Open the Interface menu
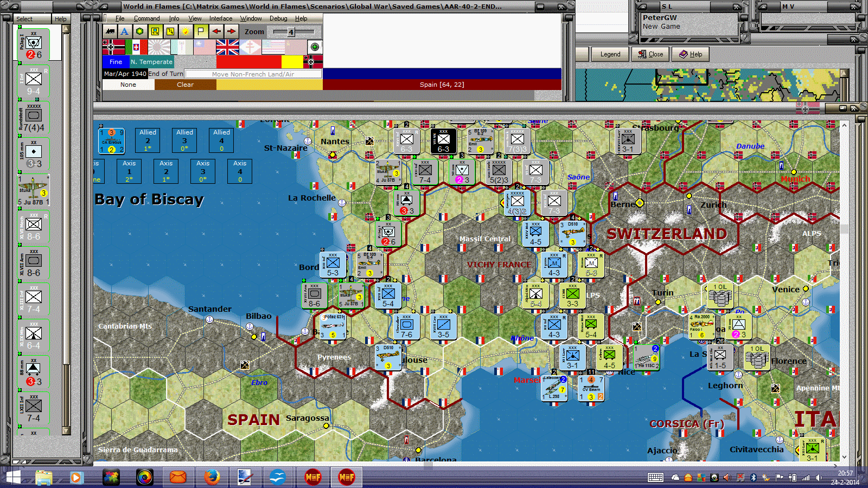This screenshot has width=868, height=488. pyautogui.click(x=221, y=18)
